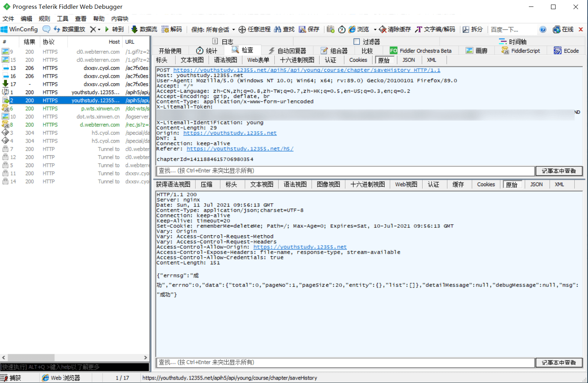Image resolution: width=588 pixels, height=383 pixels.
Task: Open the 浏览 browse dropdown arrow
Action: coord(375,29)
